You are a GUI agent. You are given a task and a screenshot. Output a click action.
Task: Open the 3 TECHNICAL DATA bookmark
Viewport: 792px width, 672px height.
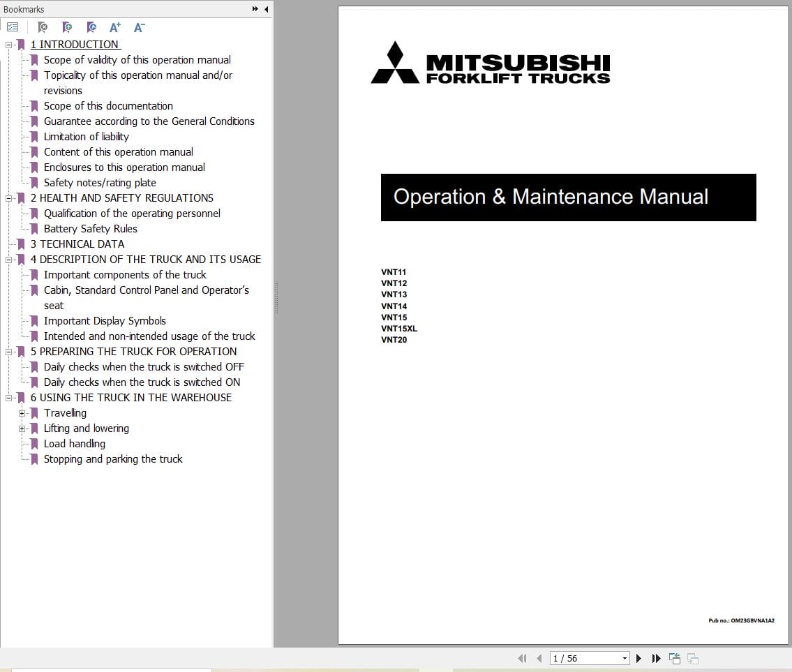point(79,244)
